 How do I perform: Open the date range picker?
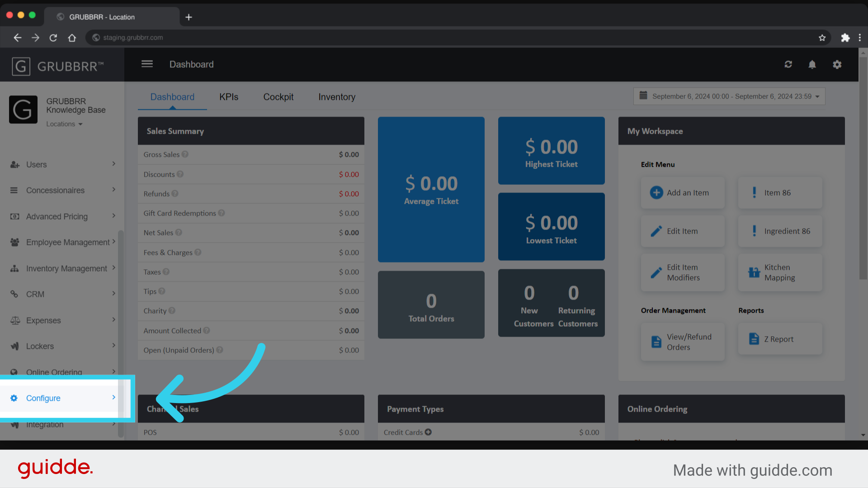(729, 96)
